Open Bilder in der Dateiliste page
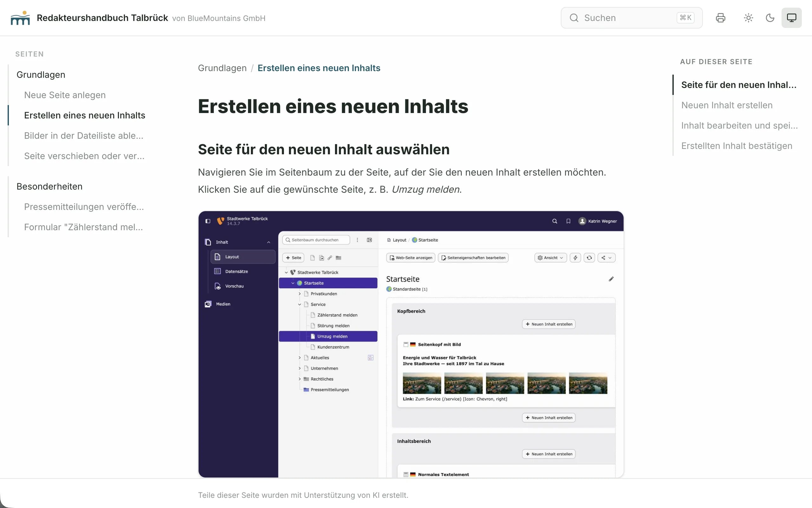 83,136
